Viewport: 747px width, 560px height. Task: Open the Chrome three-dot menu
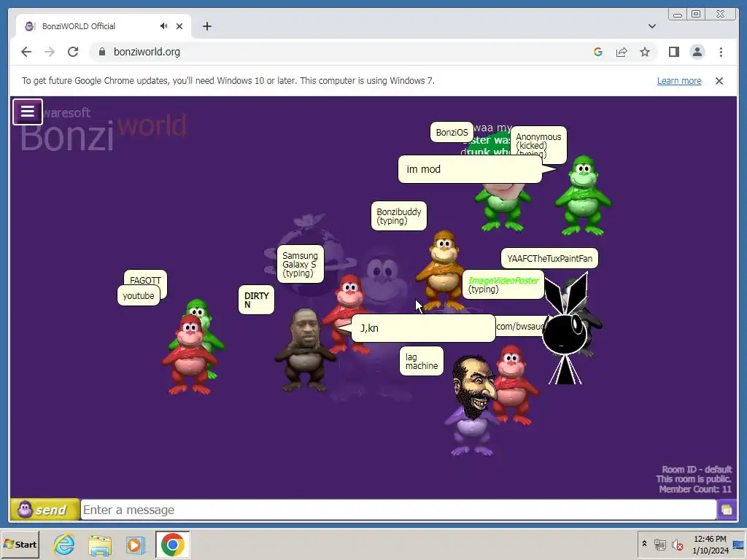[721, 52]
